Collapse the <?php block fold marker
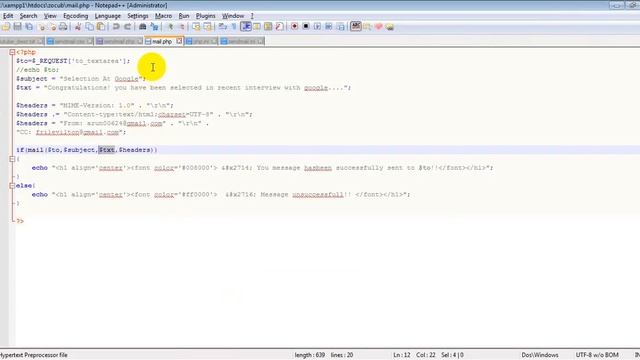640x360 pixels. [12, 52]
